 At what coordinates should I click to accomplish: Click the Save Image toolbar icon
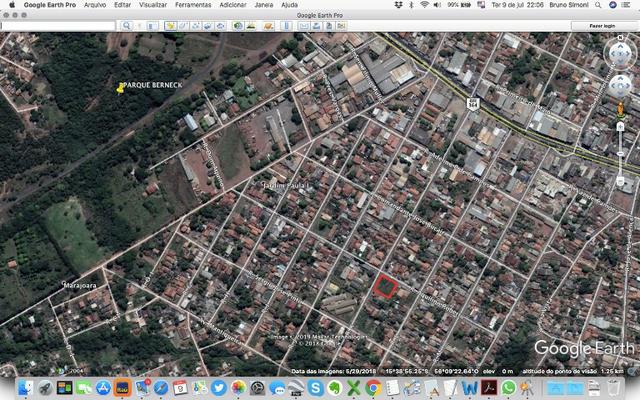click(329, 26)
